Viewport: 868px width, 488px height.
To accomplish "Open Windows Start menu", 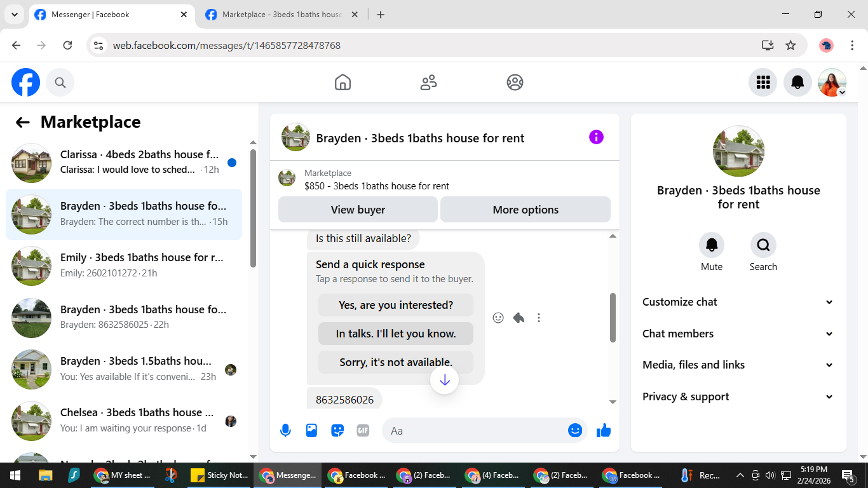I will point(15,475).
